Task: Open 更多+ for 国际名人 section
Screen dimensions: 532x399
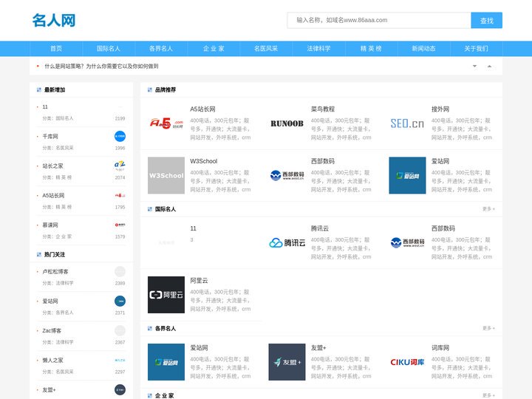Action: (488, 209)
